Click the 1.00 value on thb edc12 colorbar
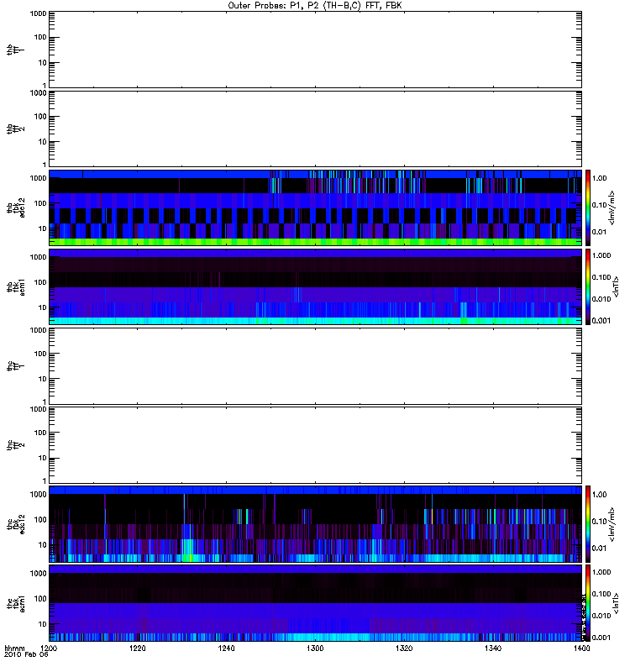This screenshot has width=630, height=672. pyautogui.click(x=600, y=178)
